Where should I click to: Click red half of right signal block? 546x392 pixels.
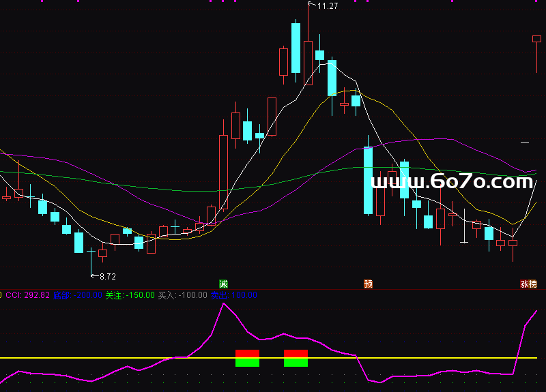point(296,353)
